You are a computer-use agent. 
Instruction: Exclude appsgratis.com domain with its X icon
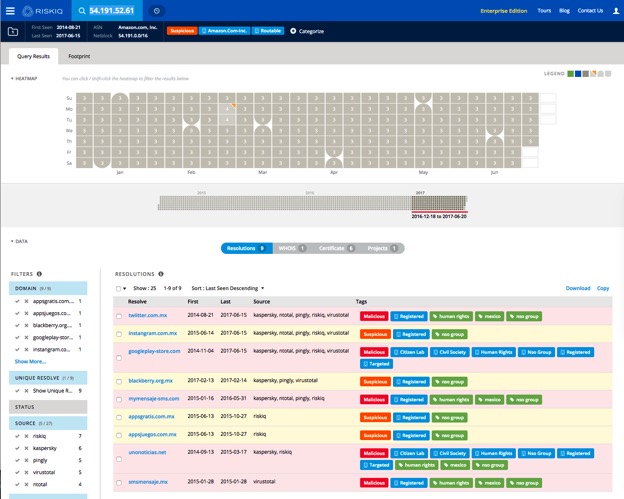(26, 301)
